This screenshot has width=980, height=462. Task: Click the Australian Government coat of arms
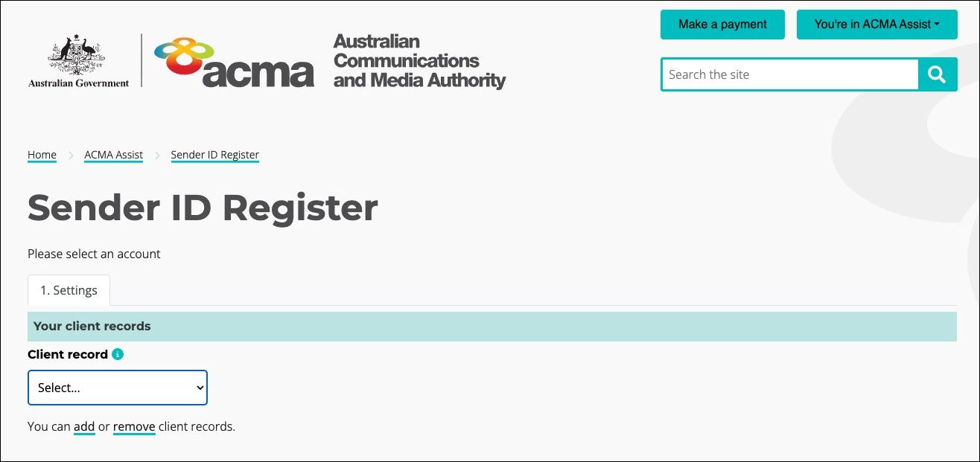(x=74, y=56)
